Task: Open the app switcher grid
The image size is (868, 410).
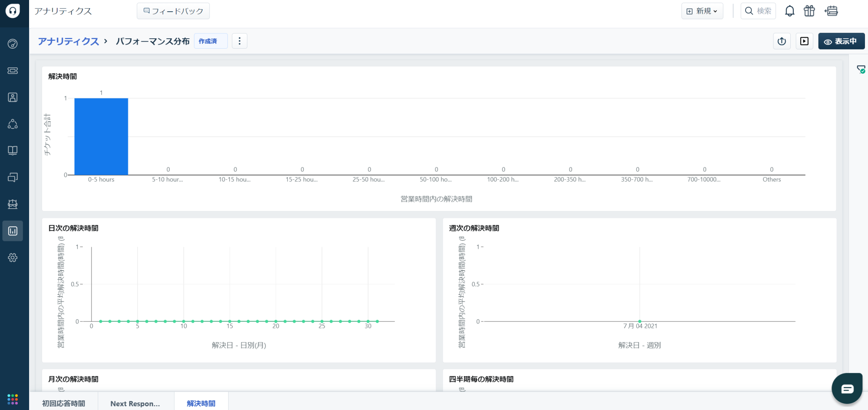Action: click(x=13, y=399)
